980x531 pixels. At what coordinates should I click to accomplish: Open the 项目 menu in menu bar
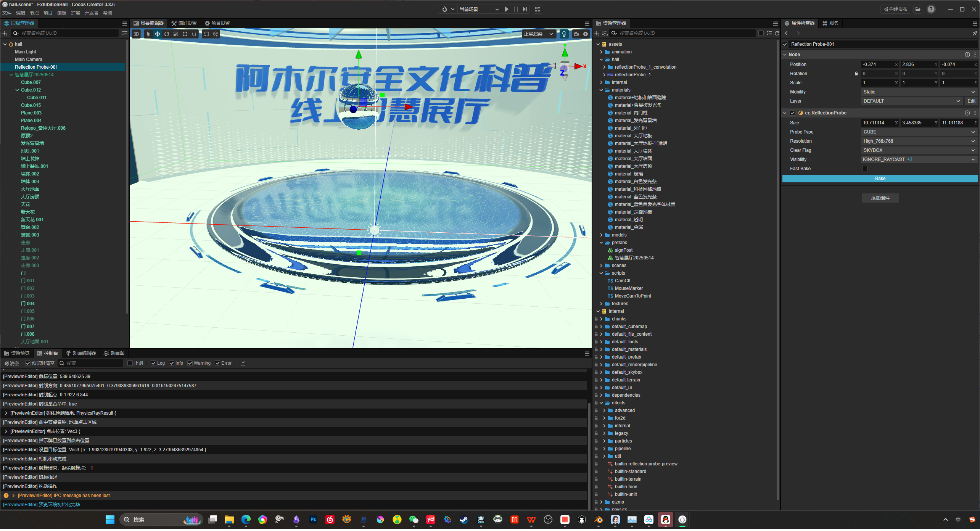point(48,13)
